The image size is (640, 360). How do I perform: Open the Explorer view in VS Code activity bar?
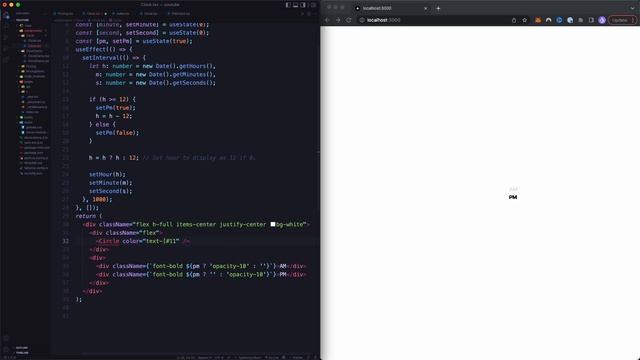6,16
